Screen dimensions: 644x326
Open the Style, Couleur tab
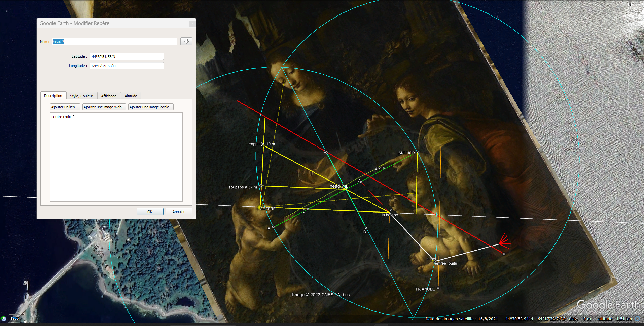click(x=81, y=96)
